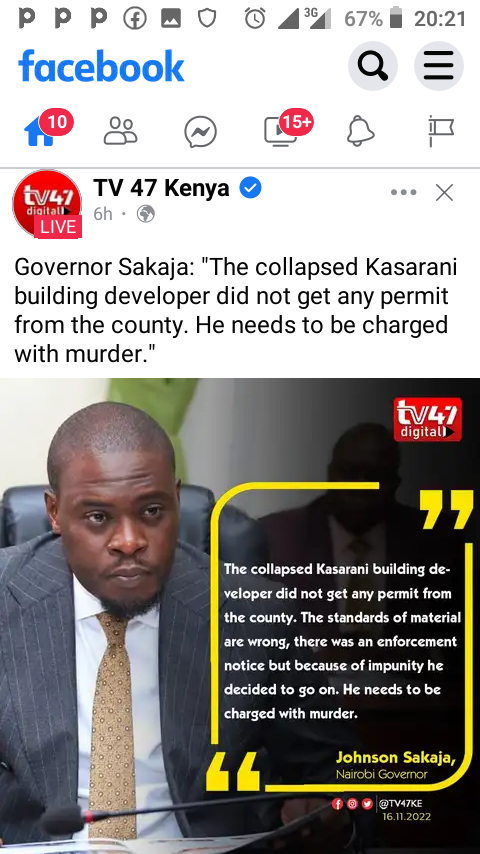Open the hamburger menu button

click(439, 66)
